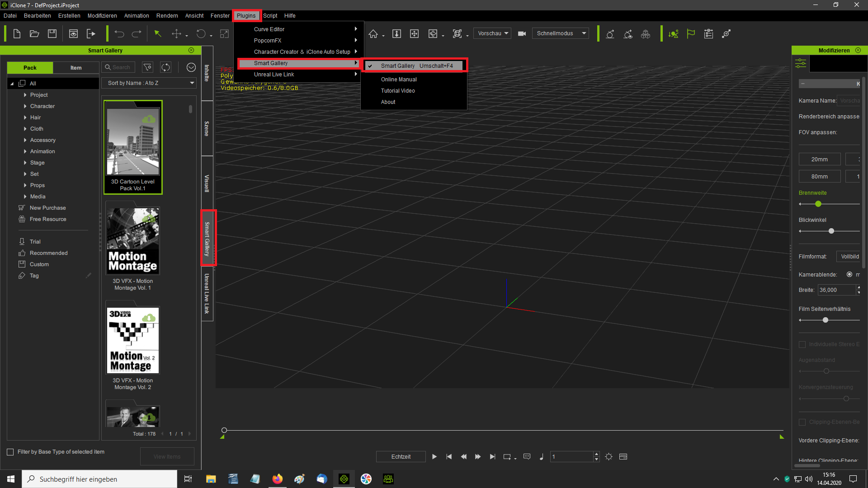The height and width of the screenshot is (488, 868).
Task: Open the Trial category
Action: (35, 242)
